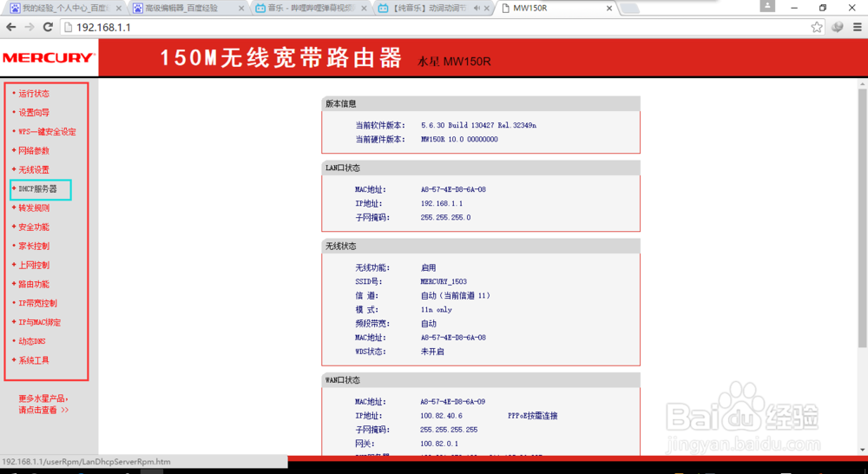Expand the 安全功能 menu
Image resolution: width=868 pixels, height=474 pixels.
tap(34, 227)
